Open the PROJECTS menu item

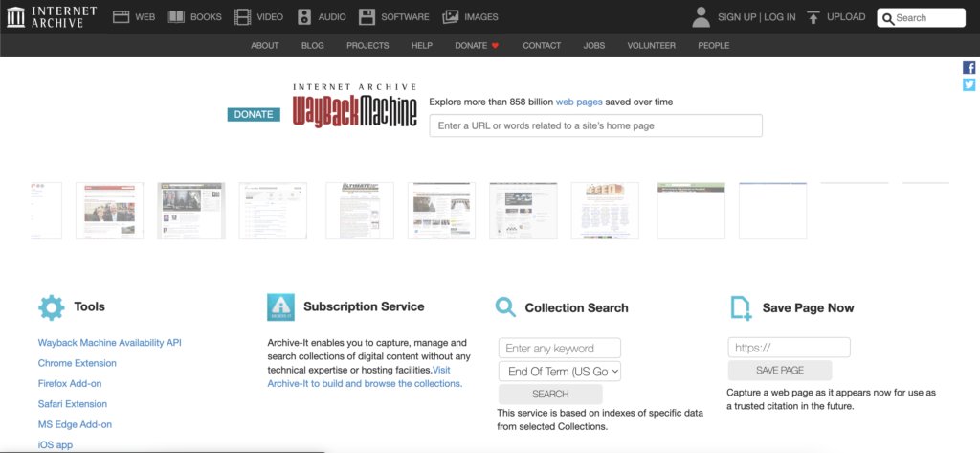(x=367, y=46)
